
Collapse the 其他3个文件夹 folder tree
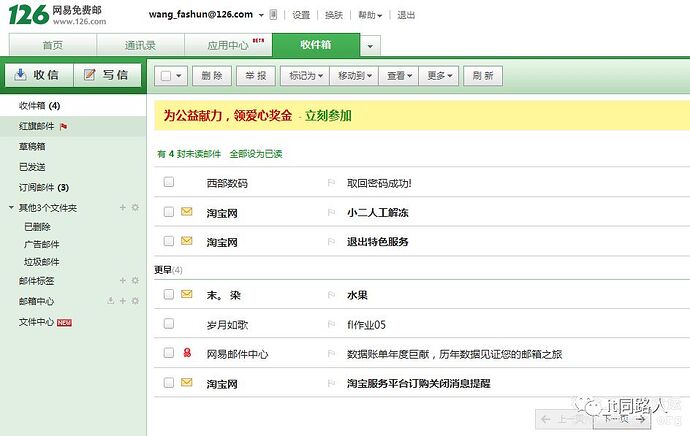tap(11, 208)
